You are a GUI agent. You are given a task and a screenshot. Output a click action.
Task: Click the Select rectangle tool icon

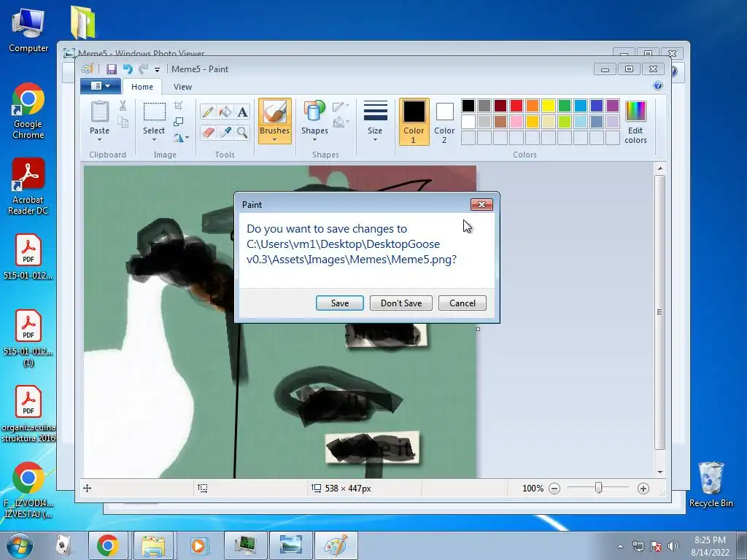tap(155, 112)
